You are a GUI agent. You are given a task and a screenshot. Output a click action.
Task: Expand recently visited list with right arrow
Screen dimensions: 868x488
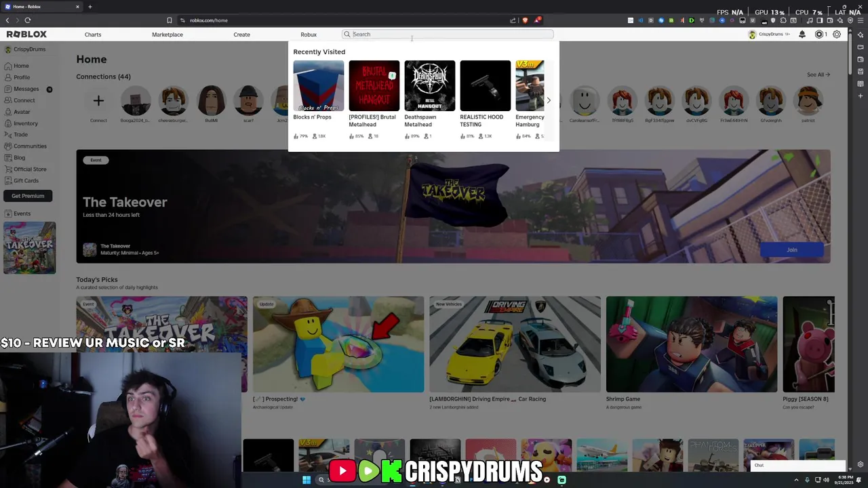pyautogui.click(x=549, y=100)
